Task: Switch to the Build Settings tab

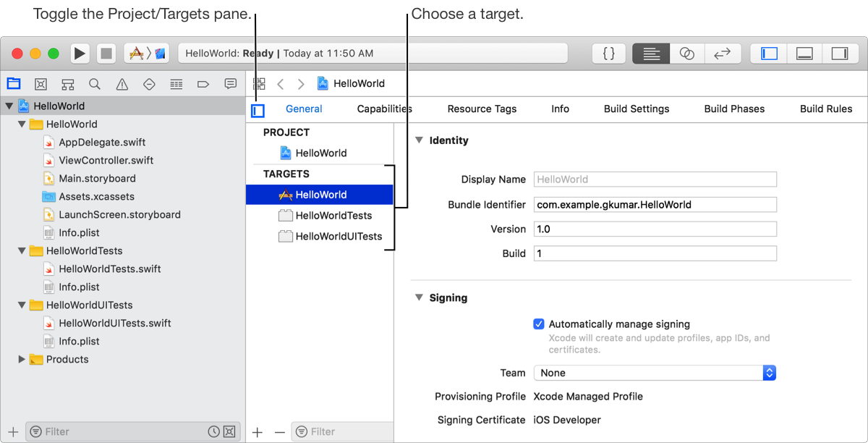Action: pyautogui.click(x=637, y=109)
